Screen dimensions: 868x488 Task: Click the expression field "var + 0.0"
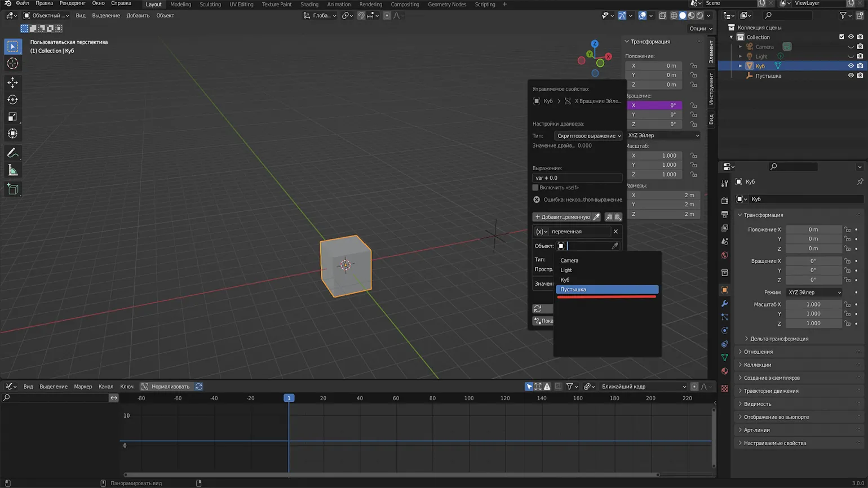point(577,178)
